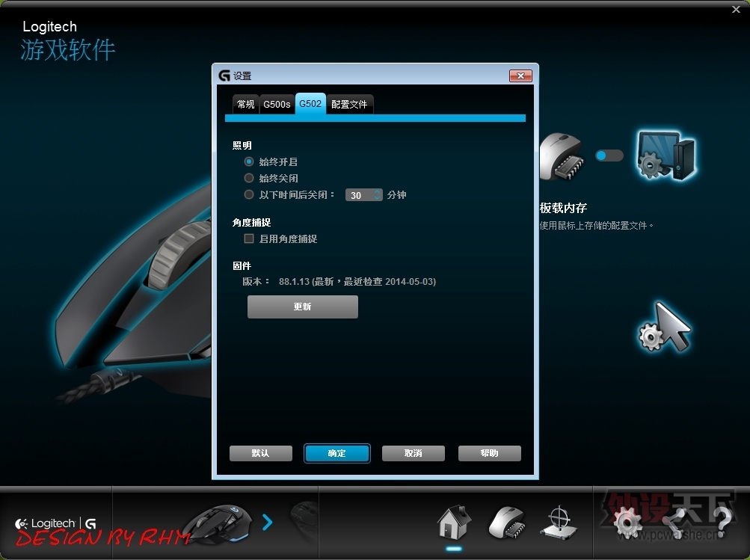750x560 pixels.
Task: Click the 取消 button
Action: pyautogui.click(x=414, y=453)
